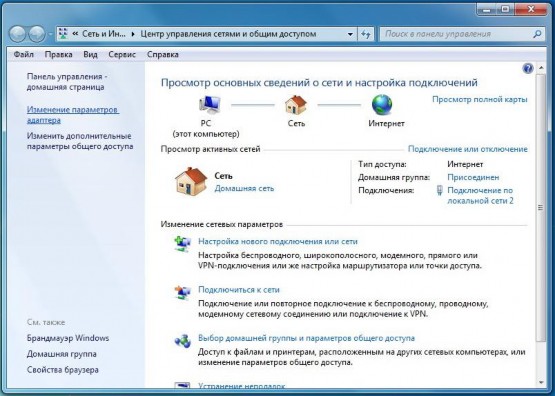The image size is (555, 396).
Task: Click the house Сеть icon in network map
Action: (296, 105)
